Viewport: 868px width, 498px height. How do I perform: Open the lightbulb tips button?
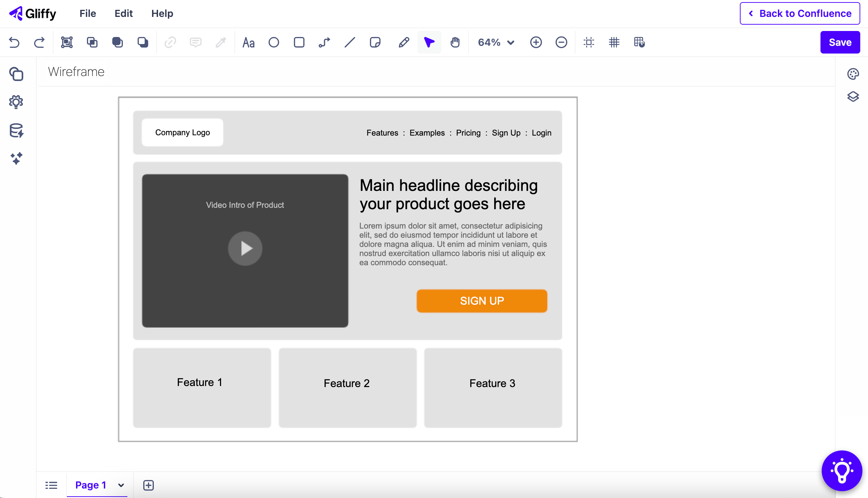pos(842,471)
